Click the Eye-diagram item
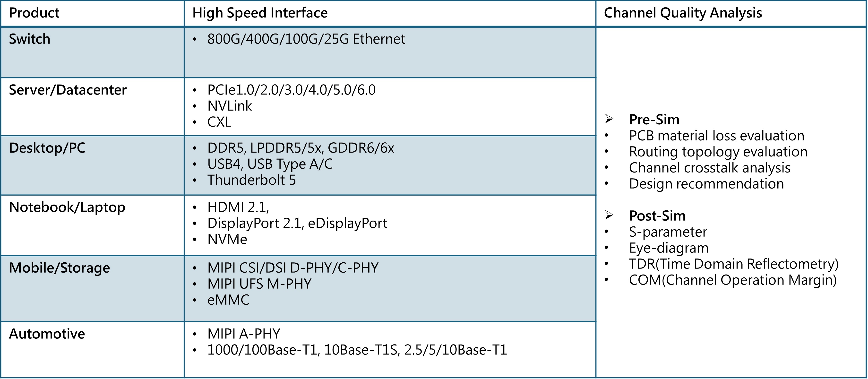The image size is (868, 379). click(669, 248)
